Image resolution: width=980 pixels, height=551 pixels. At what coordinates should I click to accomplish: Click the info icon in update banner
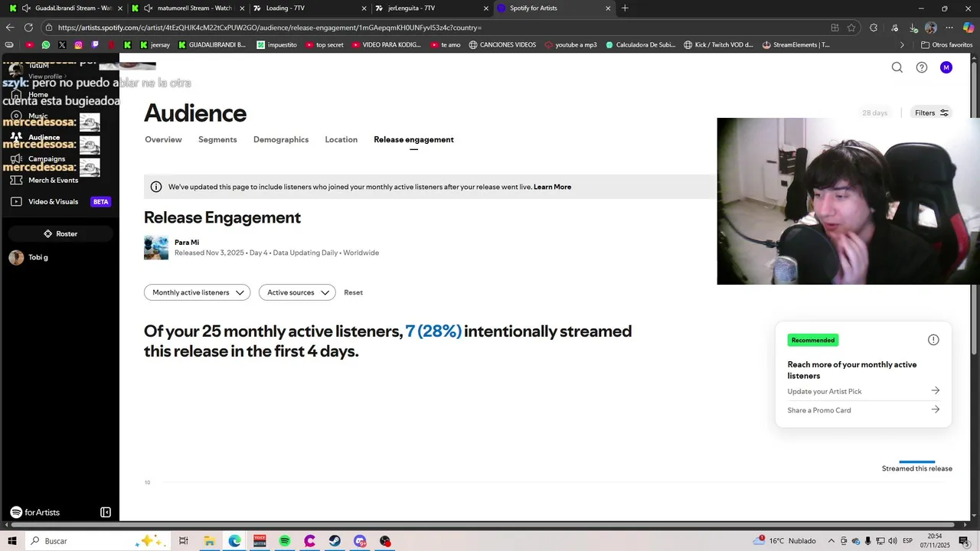point(156,187)
